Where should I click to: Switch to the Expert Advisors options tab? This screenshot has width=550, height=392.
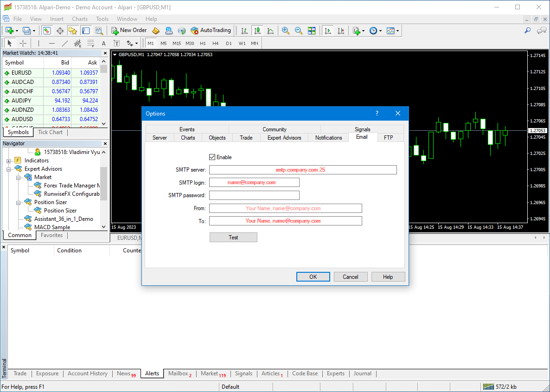(x=284, y=138)
